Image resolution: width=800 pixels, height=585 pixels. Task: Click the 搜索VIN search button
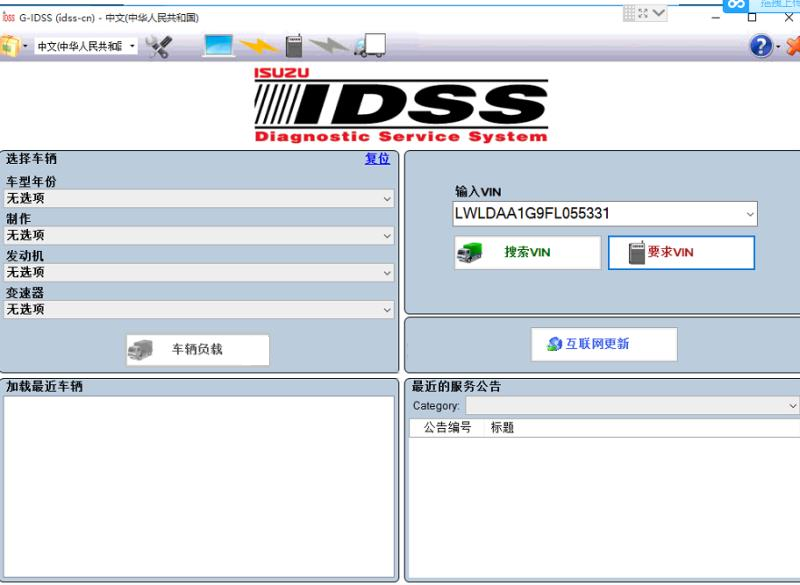(528, 252)
